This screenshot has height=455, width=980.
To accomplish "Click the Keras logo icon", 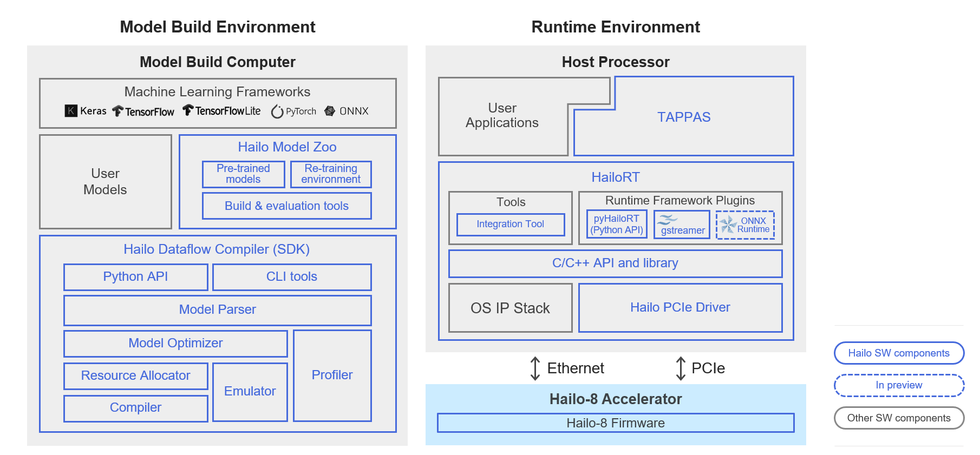I will tap(71, 111).
